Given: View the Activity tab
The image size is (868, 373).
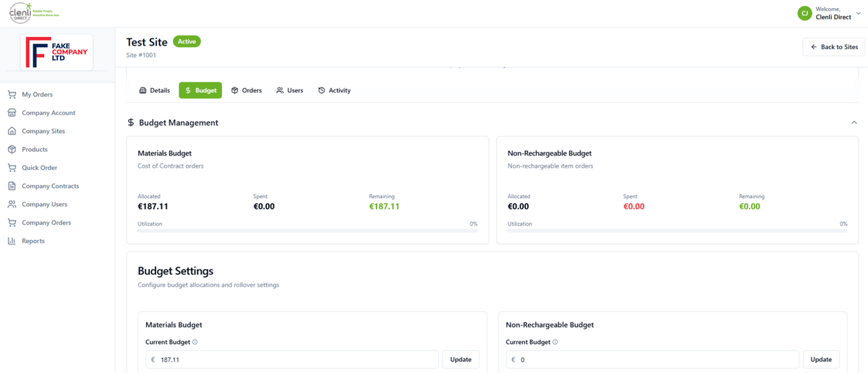Looking at the screenshot, I should (x=334, y=90).
